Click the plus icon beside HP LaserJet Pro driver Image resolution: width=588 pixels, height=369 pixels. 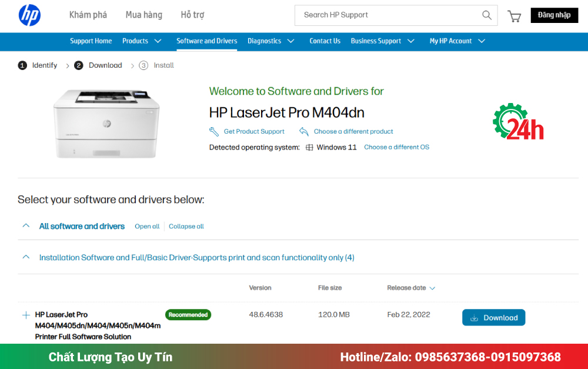coord(26,315)
